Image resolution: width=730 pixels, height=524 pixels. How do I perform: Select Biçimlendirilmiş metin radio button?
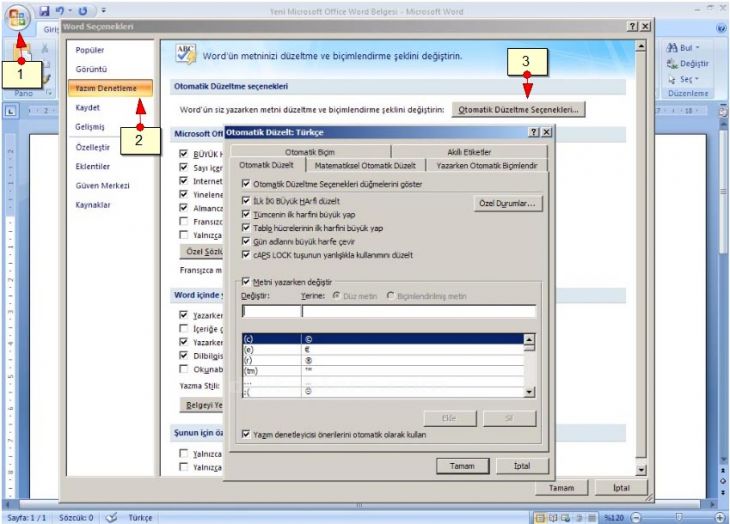[391, 296]
